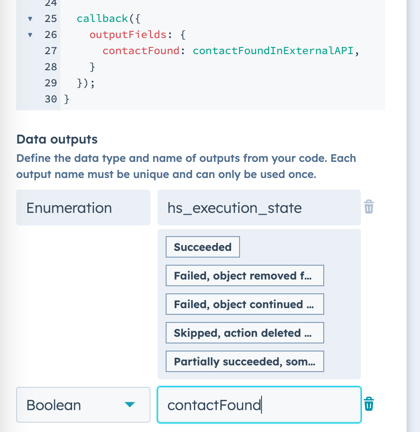Select the 'Failed, object continued …' option
This screenshot has width=420, height=432.
[245, 304]
